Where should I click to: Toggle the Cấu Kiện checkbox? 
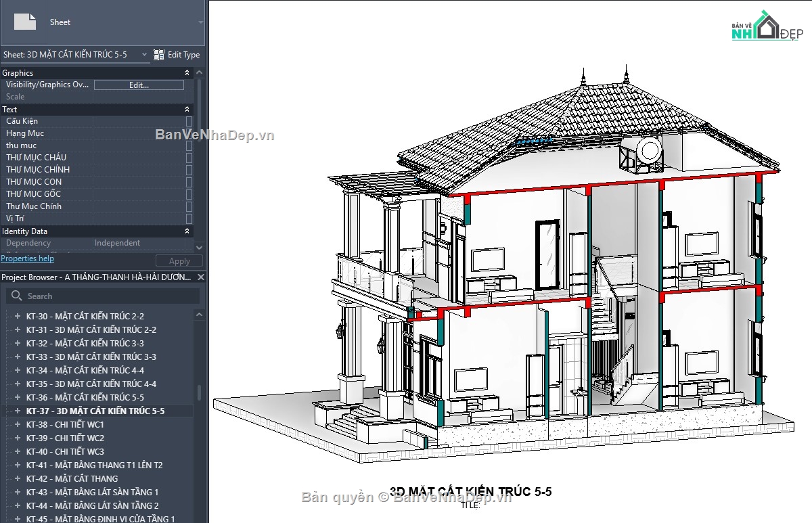[x=189, y=121]
